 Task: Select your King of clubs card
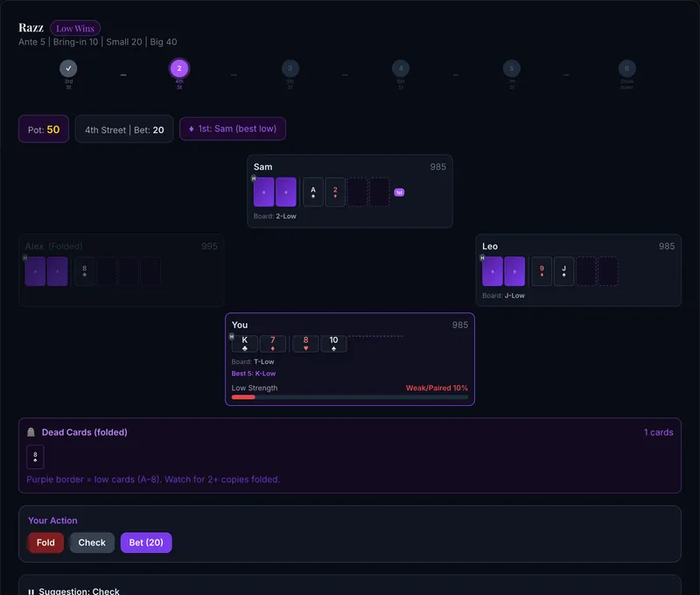tap(245, 343)
